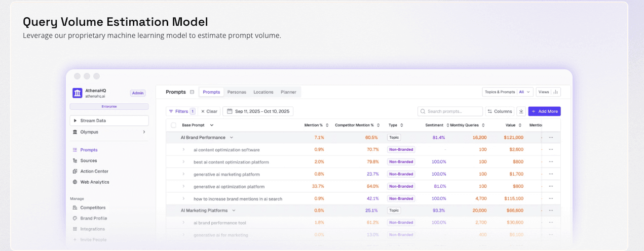The height and width of the screenshot is (251, 644).
Task: Collapse the AI Brand Performance topic group
Action: click(x=232, y=137)
